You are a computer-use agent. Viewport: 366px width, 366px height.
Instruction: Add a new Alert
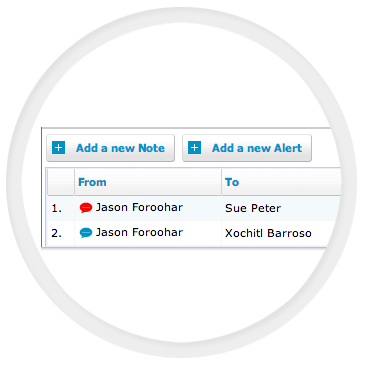(247, 148)
